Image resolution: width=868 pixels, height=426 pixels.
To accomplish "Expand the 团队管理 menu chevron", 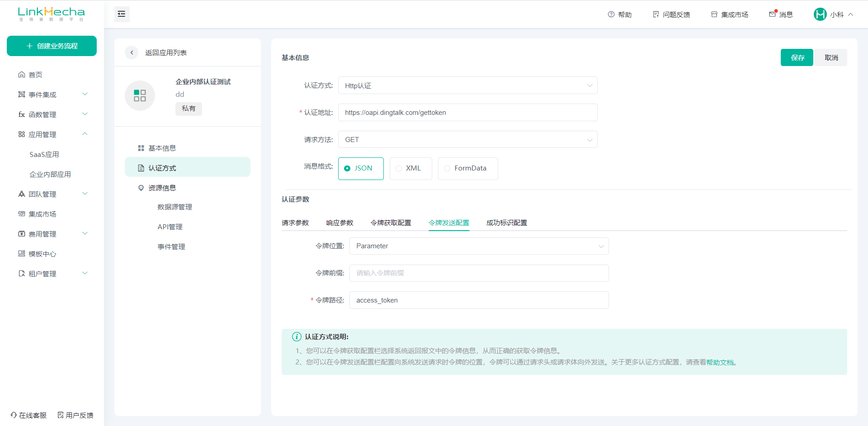I will (x=85, y=194).
